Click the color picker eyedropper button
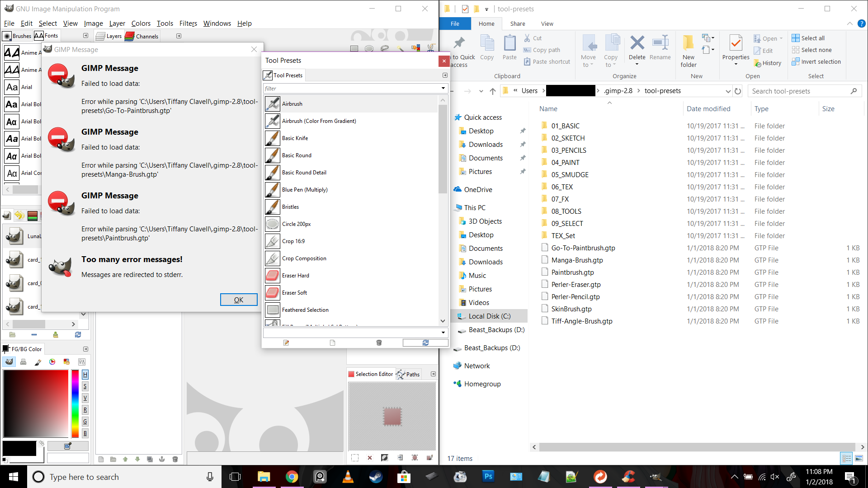The height and width of the screenshot is (488, 868). click(x=68, y=446)
